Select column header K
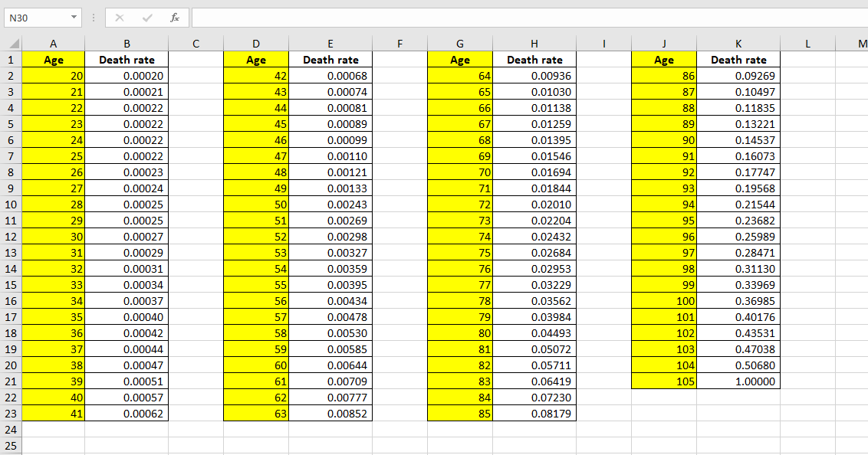 tap(738, 44)
